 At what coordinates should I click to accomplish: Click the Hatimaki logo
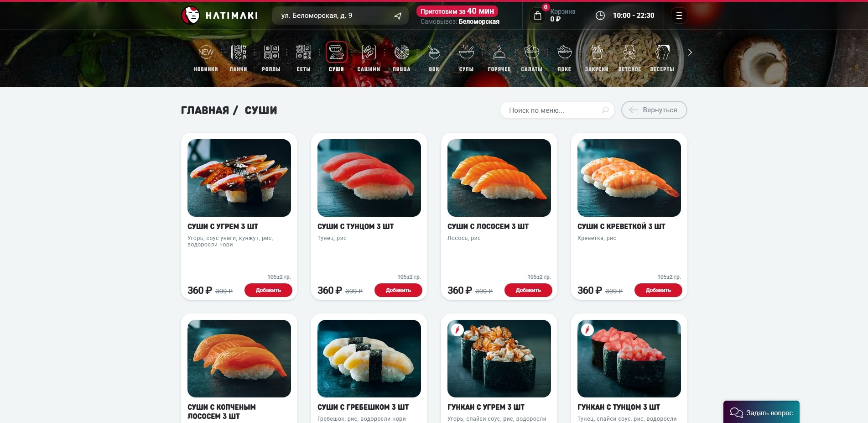219,16
